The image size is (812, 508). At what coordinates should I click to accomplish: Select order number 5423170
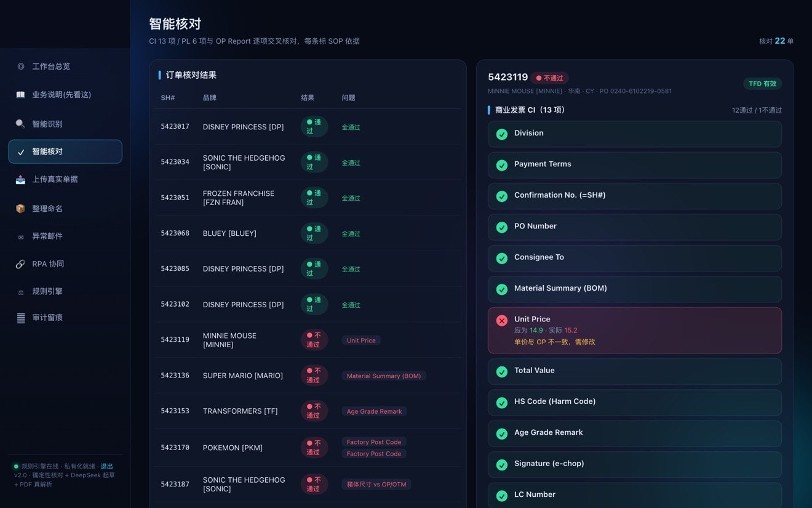click(175, 448)
